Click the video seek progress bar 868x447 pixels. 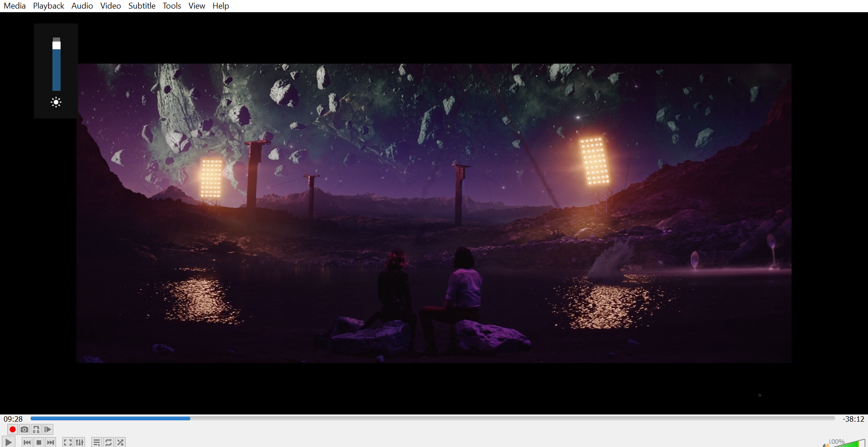(x=433, y=419)
